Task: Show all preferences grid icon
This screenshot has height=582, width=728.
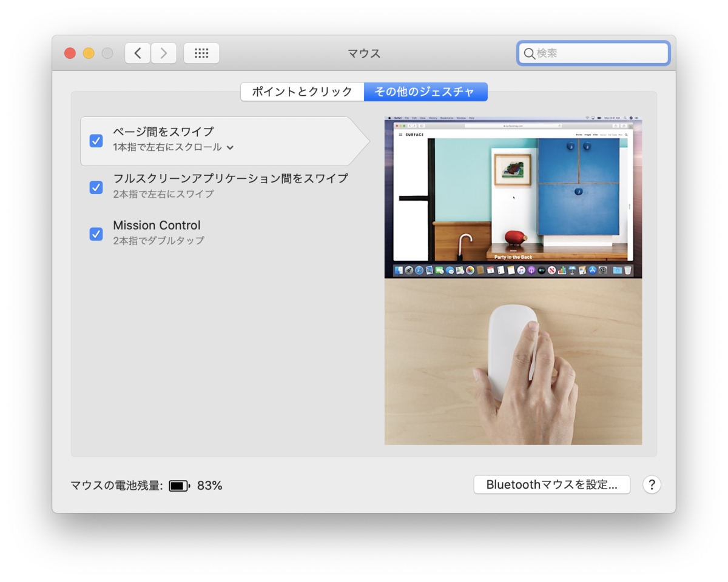Action: [201, 53]
